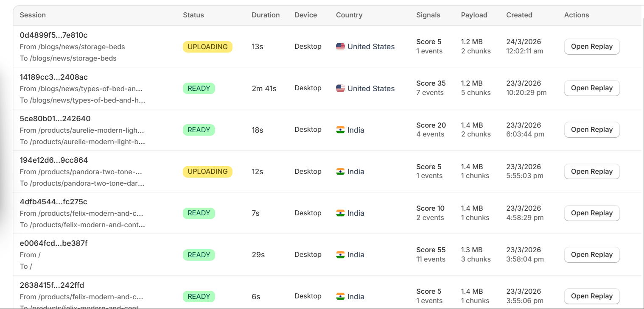Viewport: 644px width, 309px height.
Task: Click India flag icon for session e0064fcd
Action: pyautogui.click(x=340, y=255)
